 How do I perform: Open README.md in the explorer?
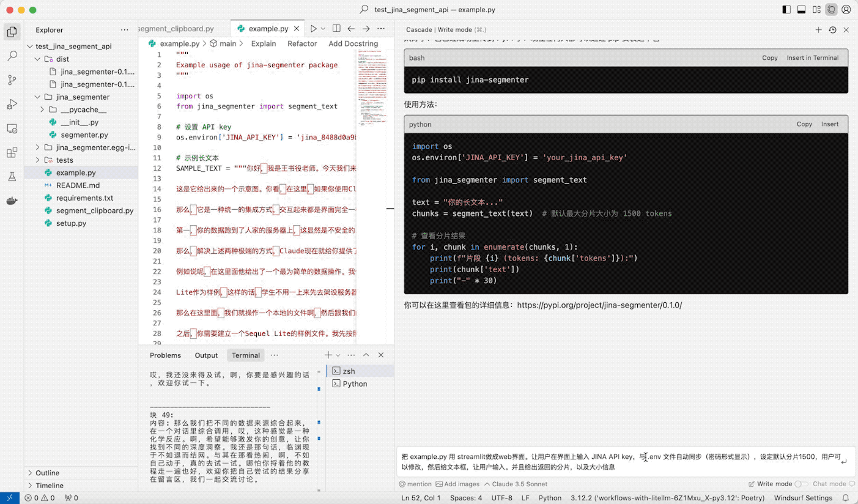pos(78,185)
